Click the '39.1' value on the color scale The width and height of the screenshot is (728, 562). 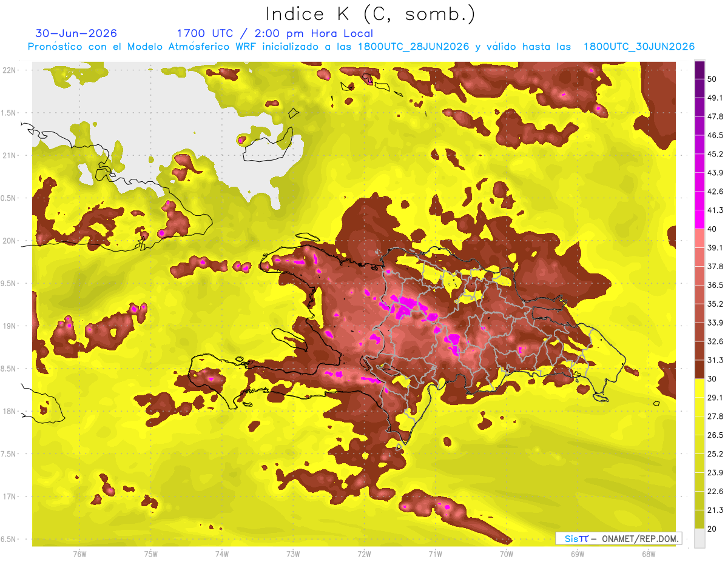point(716,248)
